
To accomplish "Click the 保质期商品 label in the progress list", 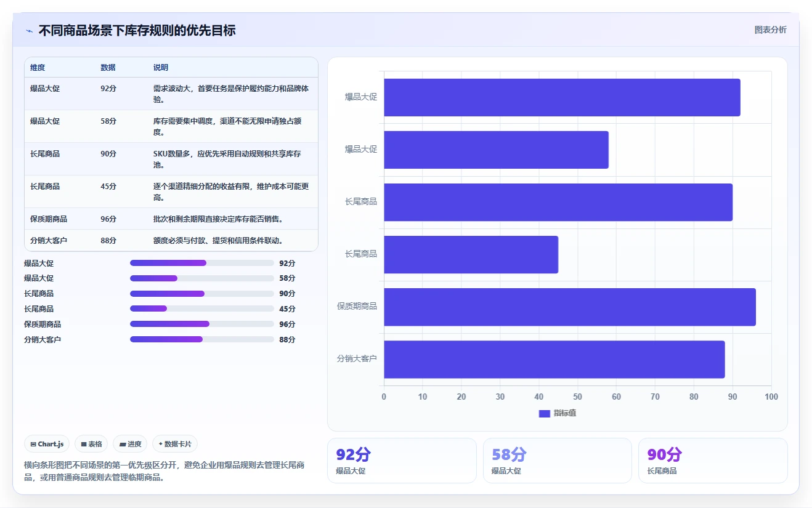I will [x=43, y=325].
